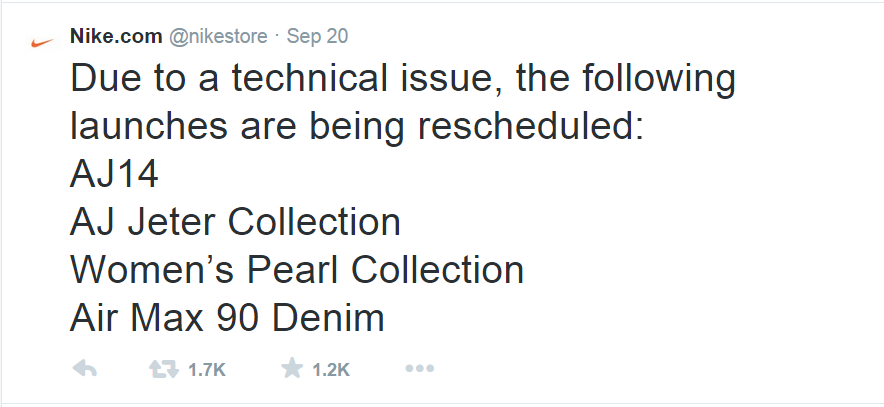Screen dimensions: 884x407
Task: Open the @nikestore handle link
Action: [217, 36]
